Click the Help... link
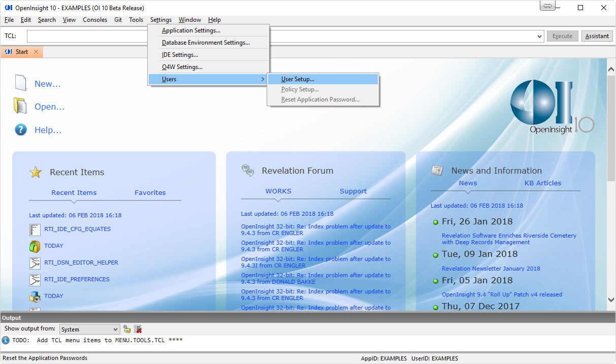The width and height of the screenshot is (616, 364). click(48, 130)
